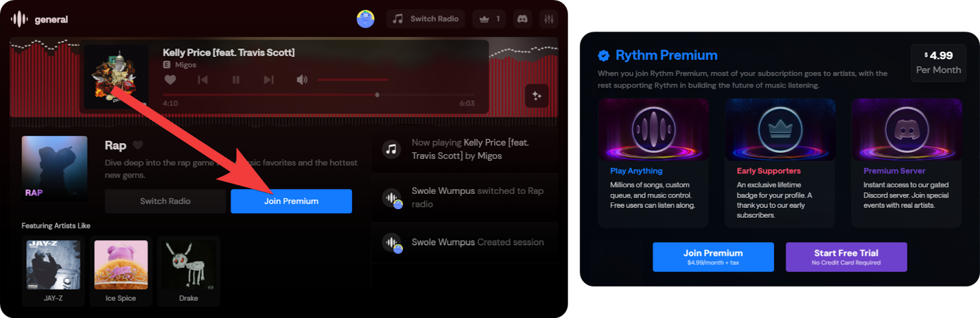
Task: Open Migos album art thumbnail
Action: [116, 77]
